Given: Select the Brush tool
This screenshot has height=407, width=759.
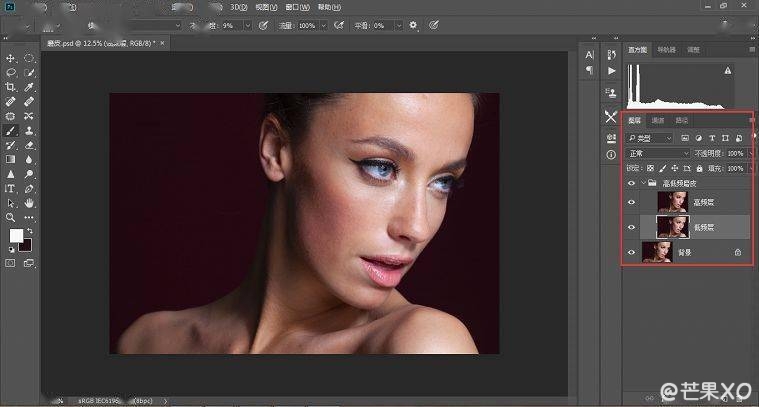Looking at the screenshot, I should point(10,131).
